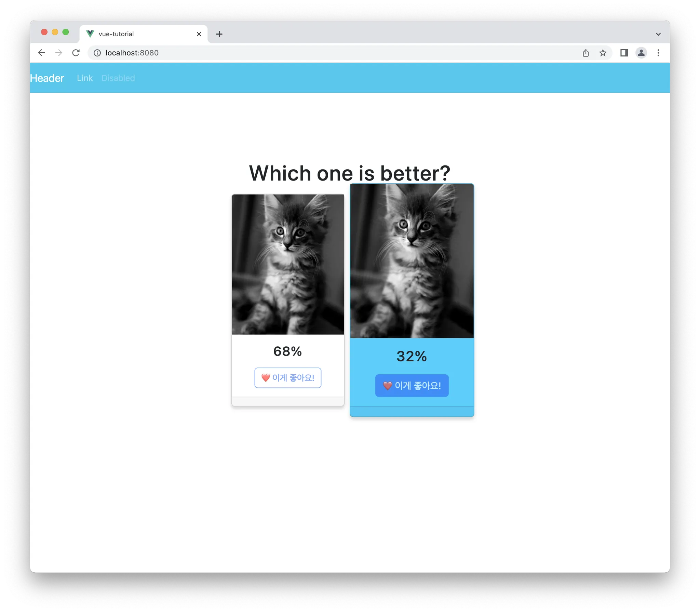700x612 pixels.
Task: Like the 32% highlighted kitten card
Action: coord(412,386)
